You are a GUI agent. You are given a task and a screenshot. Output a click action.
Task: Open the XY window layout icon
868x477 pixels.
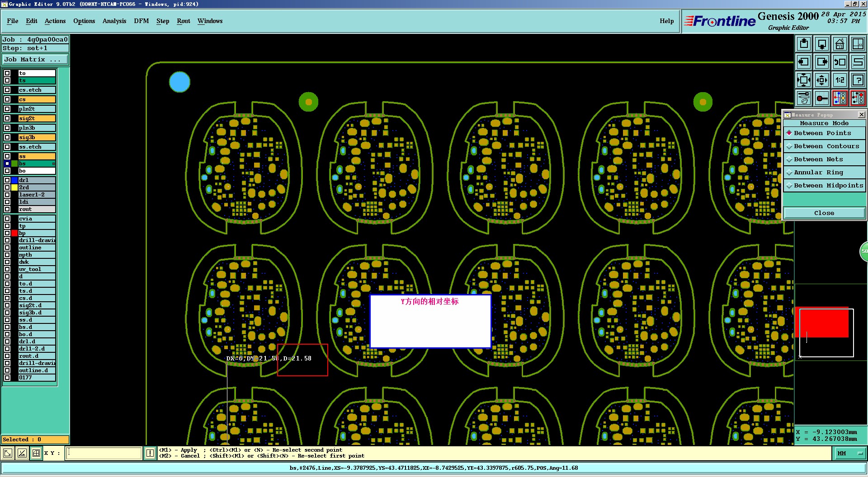coord(858,44)
